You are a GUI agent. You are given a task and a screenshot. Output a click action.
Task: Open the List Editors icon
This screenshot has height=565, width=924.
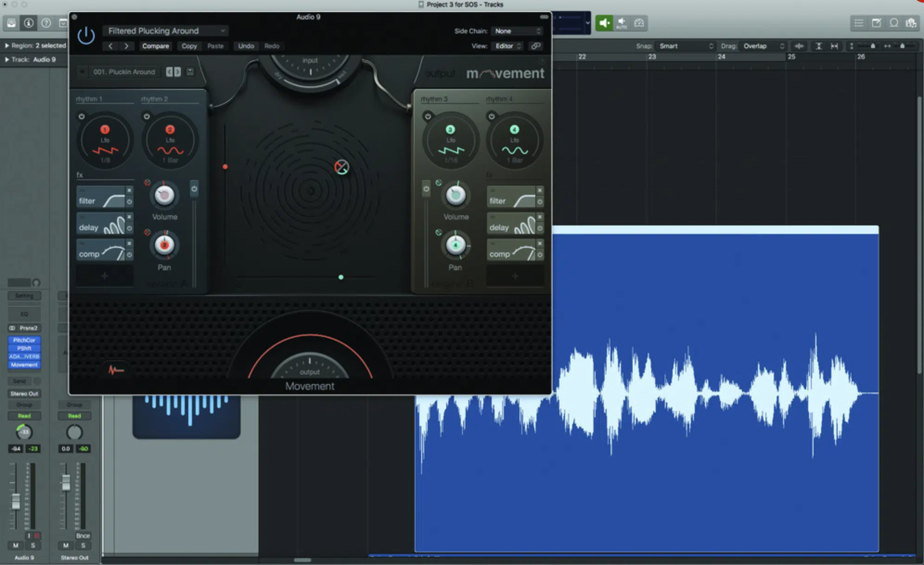[859, 23]
